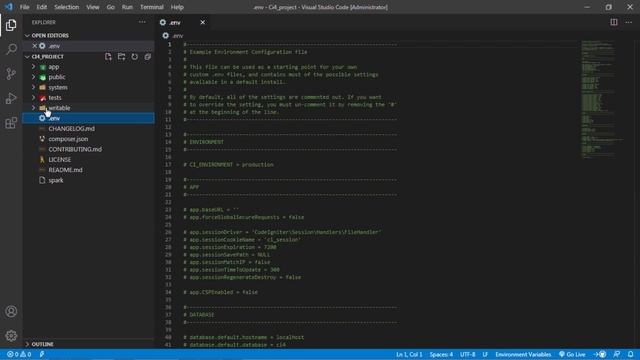Click line 40 database.default.hostname in editor
This screenshot has height=360, width=640.
click(x=243, y=337)
